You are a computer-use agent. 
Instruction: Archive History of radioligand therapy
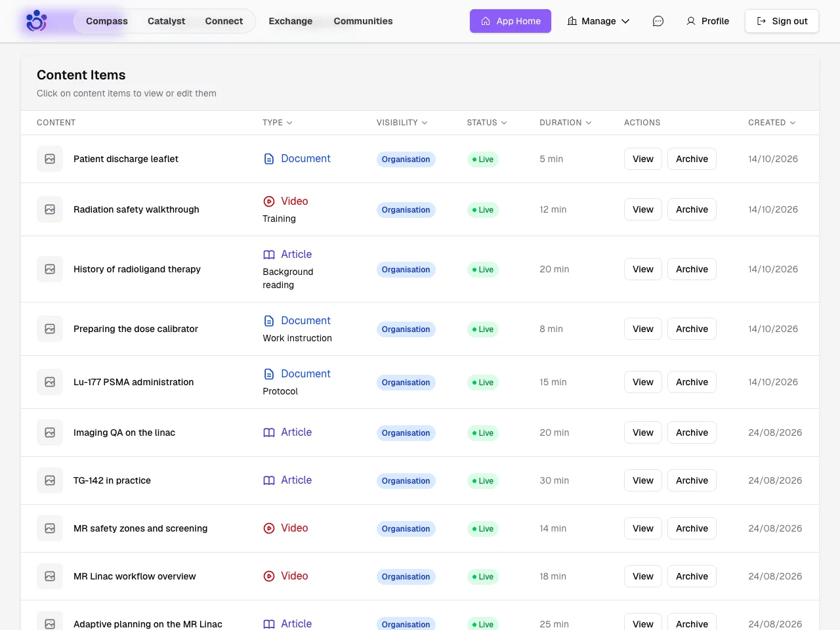point(692,269)
